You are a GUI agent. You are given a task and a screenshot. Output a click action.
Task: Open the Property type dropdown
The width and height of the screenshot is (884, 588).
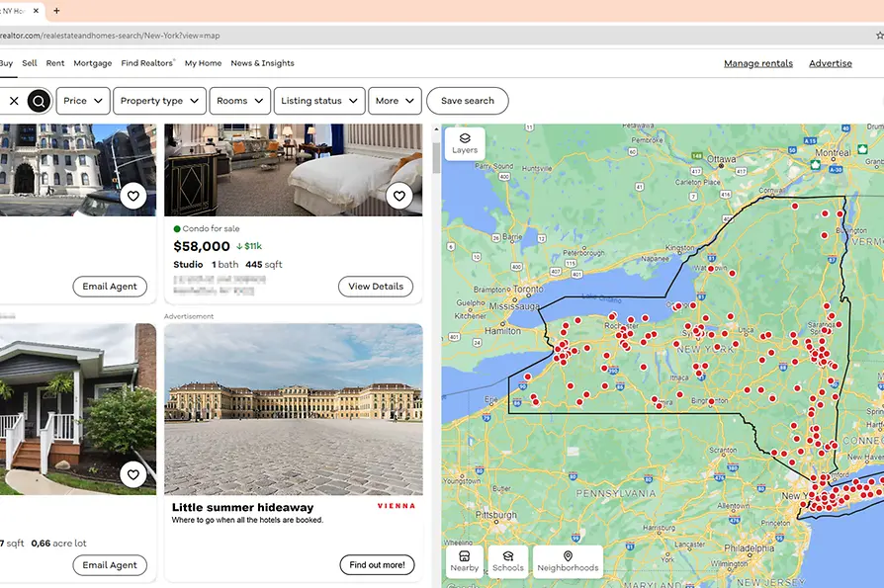pyautogui.click(x=159, y=101)
